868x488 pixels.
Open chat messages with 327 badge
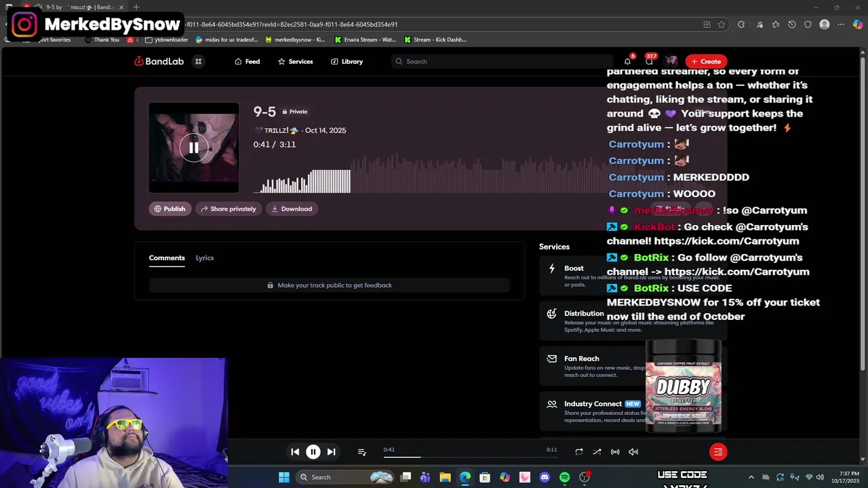(649, 62)
